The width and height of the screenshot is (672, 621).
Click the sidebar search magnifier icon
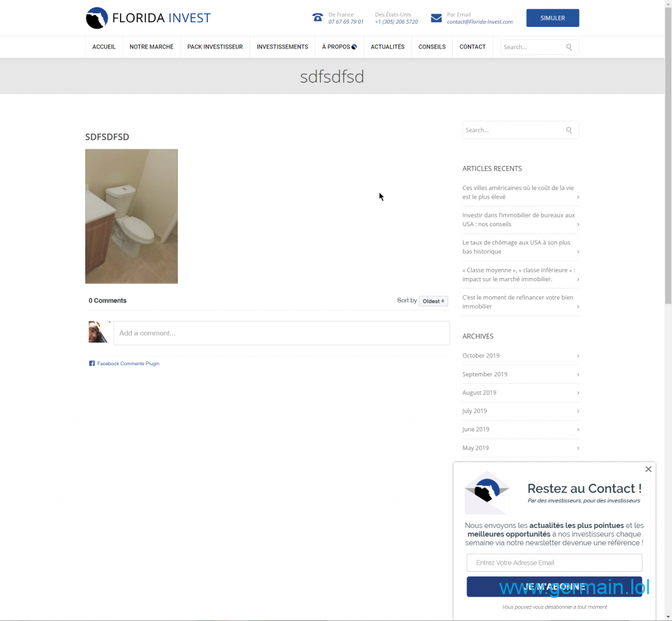pyautogui.click(x=569, y=130)
